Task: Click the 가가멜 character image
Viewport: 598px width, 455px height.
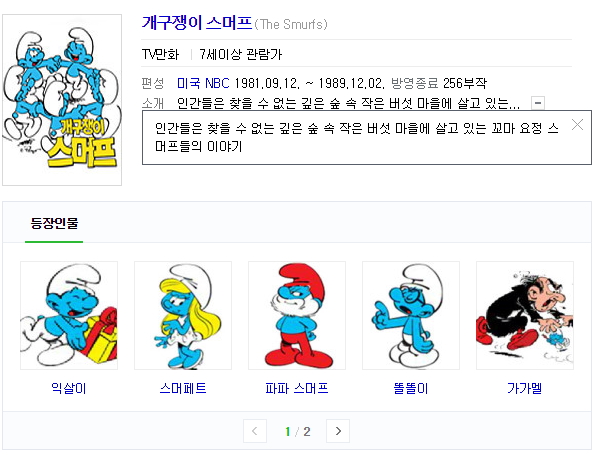Action: click(525, 315)
